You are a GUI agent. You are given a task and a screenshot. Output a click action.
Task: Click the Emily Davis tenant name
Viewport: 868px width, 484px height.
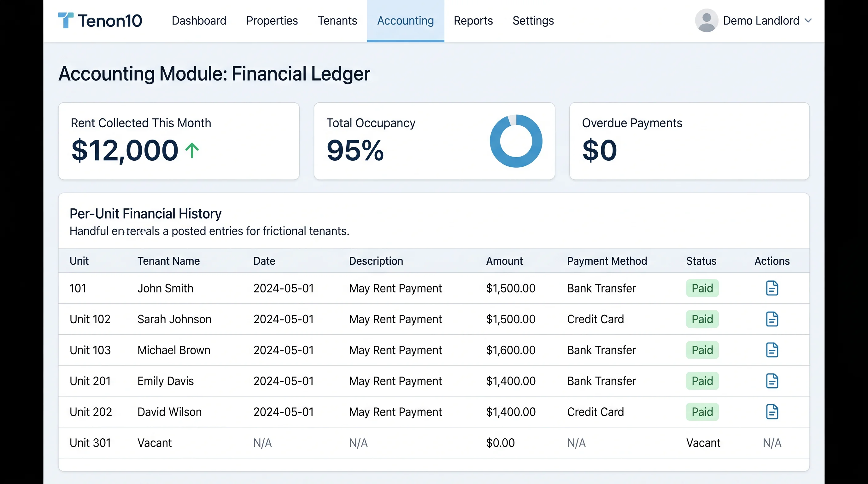click(x=166, y=381)
